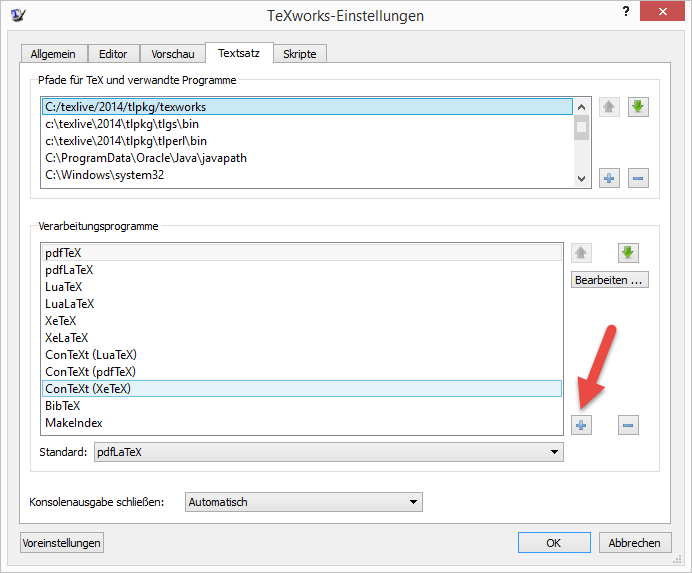Add a new TeX path with plus icon
Viewport: 692px width, 573px height.
pos(608,178)
